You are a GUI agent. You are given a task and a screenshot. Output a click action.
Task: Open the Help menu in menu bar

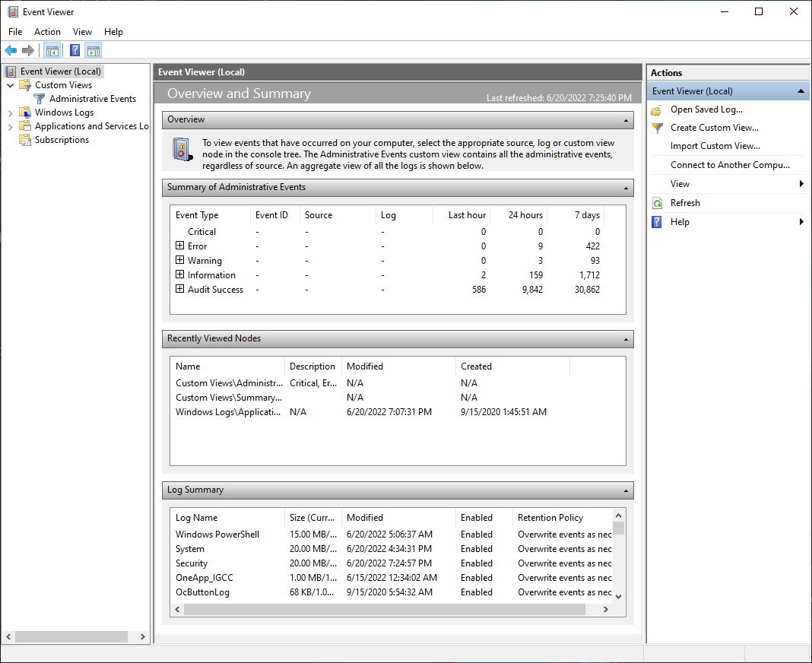(x=113, y=32)
